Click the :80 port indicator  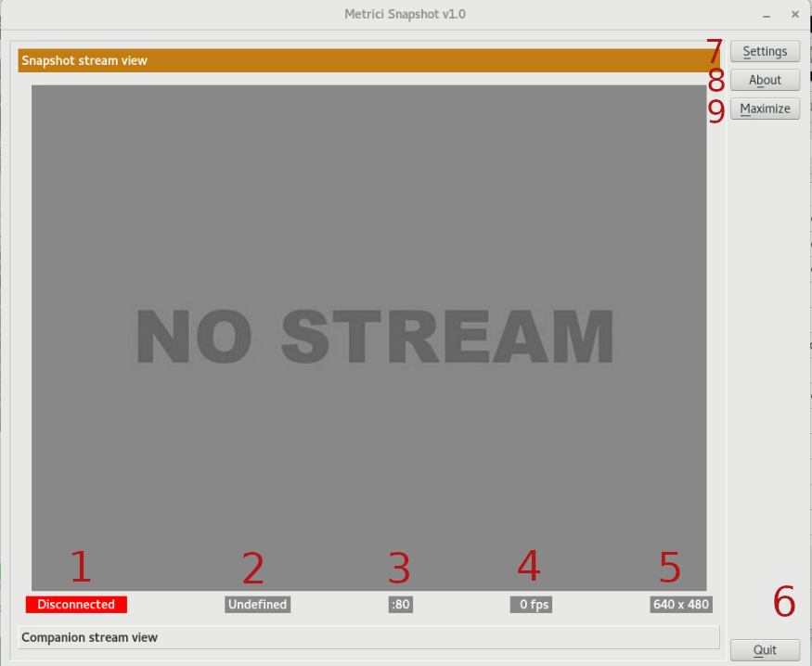click(401, 605)
